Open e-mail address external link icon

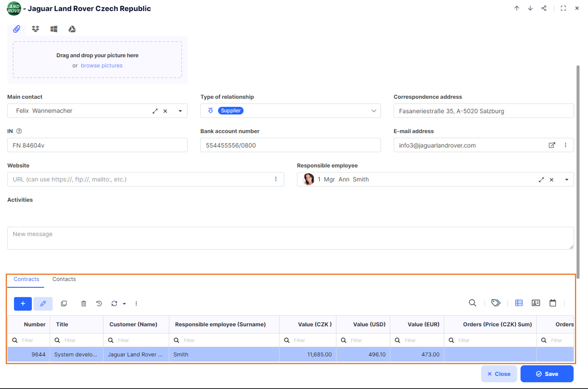click(x=552, y=145)
